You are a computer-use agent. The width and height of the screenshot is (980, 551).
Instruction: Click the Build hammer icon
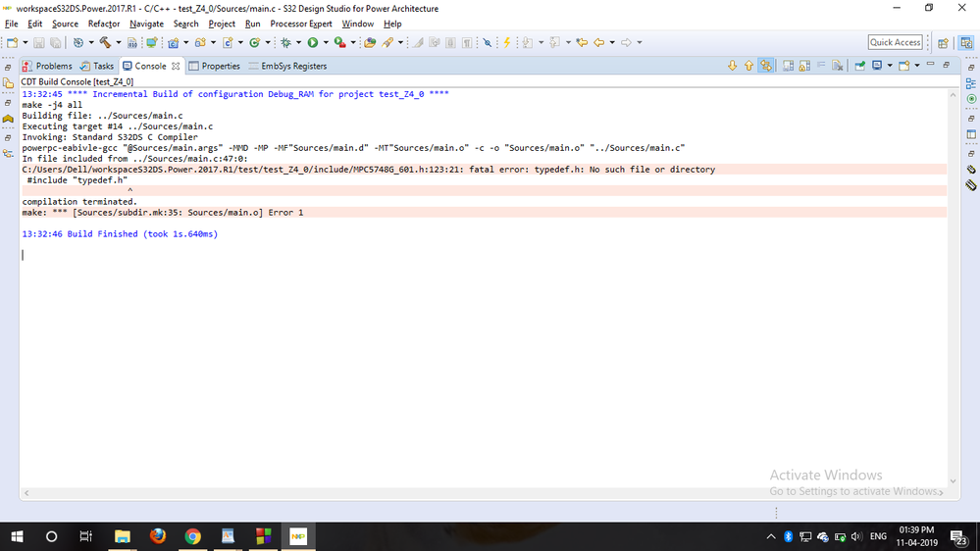pyautogui.click(x=104, y=42)
